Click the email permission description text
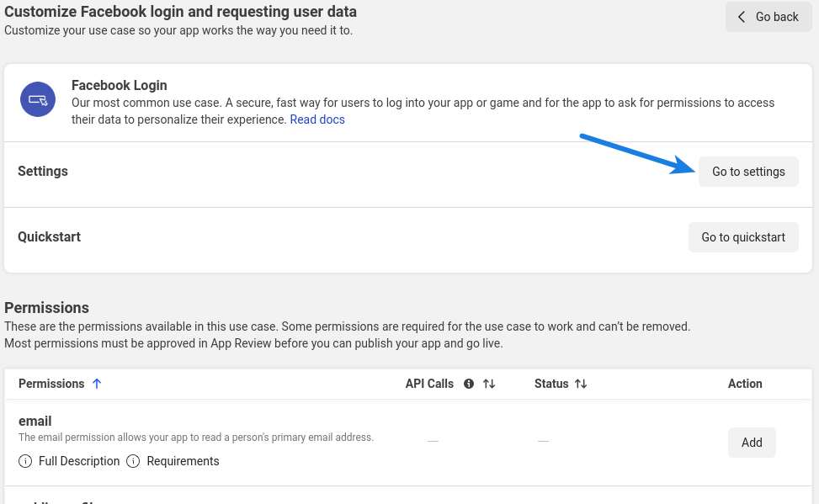 click(x=196, y=438)
